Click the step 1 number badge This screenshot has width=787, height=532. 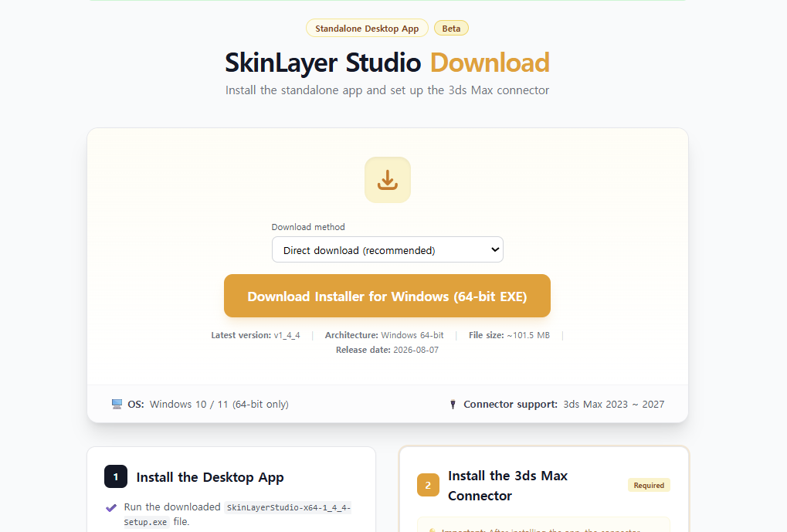[116, 477]
